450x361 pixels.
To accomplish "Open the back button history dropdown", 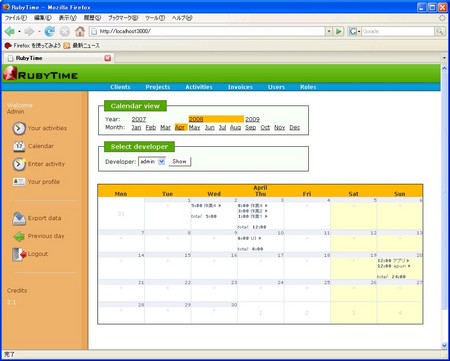I will (19, 32).
